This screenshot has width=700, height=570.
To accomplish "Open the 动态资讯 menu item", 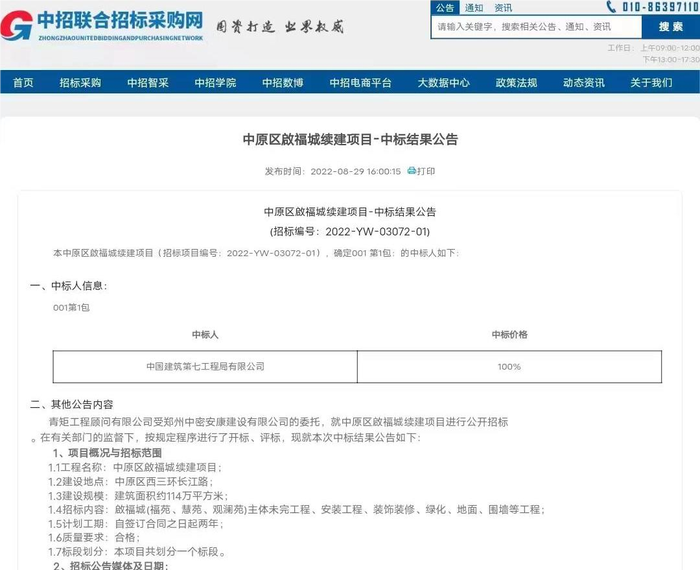I will (583, 83).
